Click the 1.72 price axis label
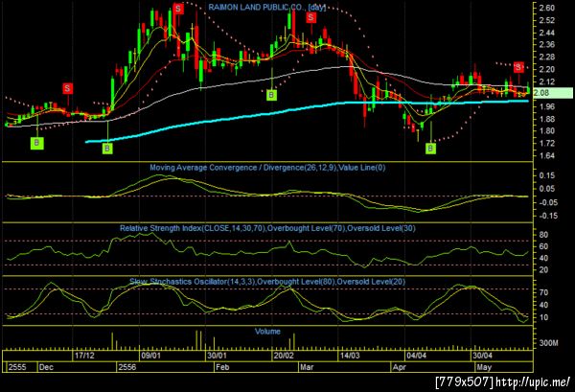 point(546,144)
